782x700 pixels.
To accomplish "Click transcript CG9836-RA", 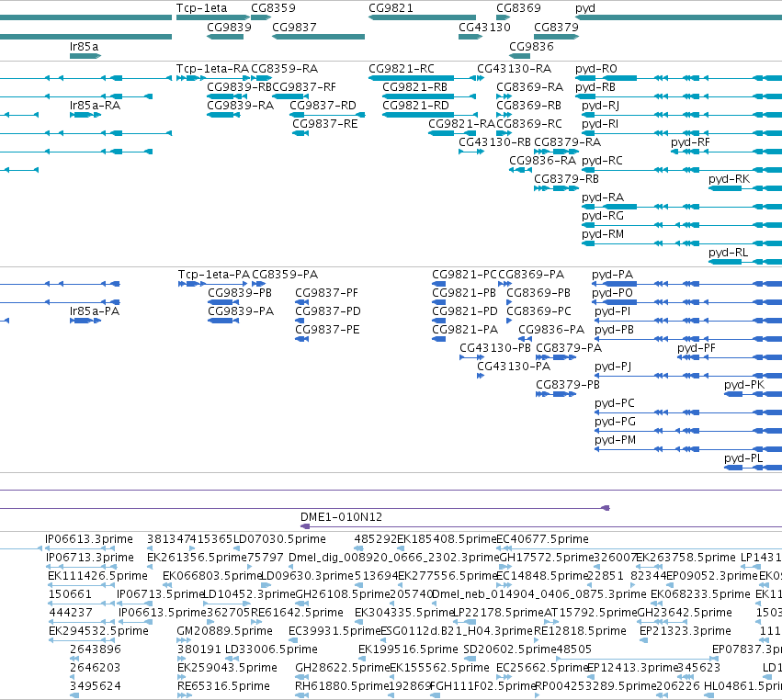I will 542,161.
